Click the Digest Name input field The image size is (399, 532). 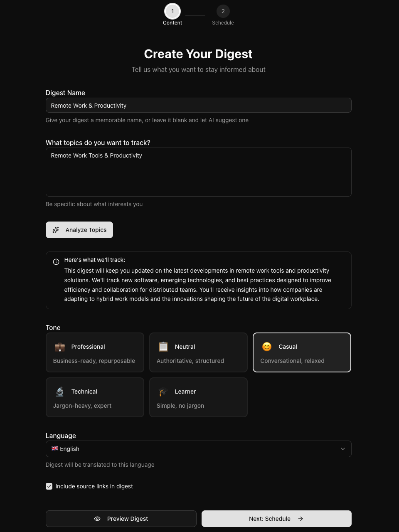point(198,105)
